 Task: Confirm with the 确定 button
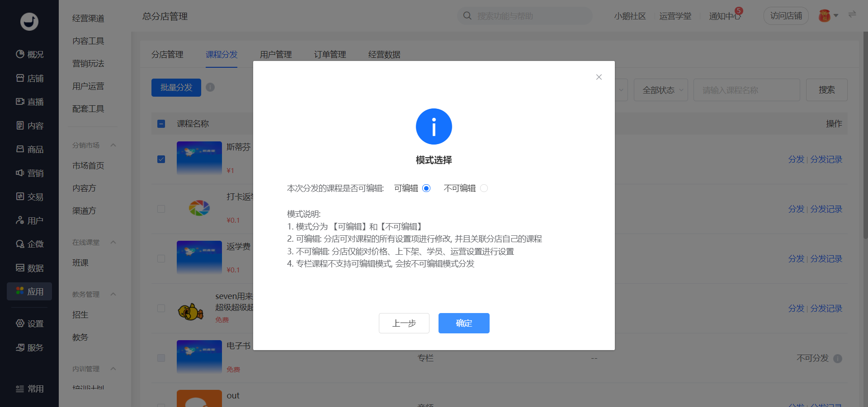(x=464, y=323)
